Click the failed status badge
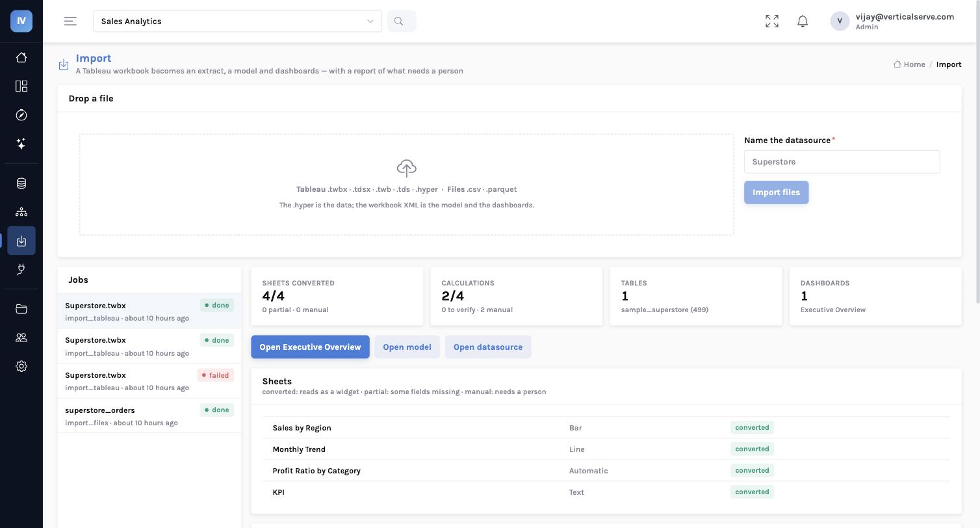Screen dimensions: 980x528 click(216, 375)
